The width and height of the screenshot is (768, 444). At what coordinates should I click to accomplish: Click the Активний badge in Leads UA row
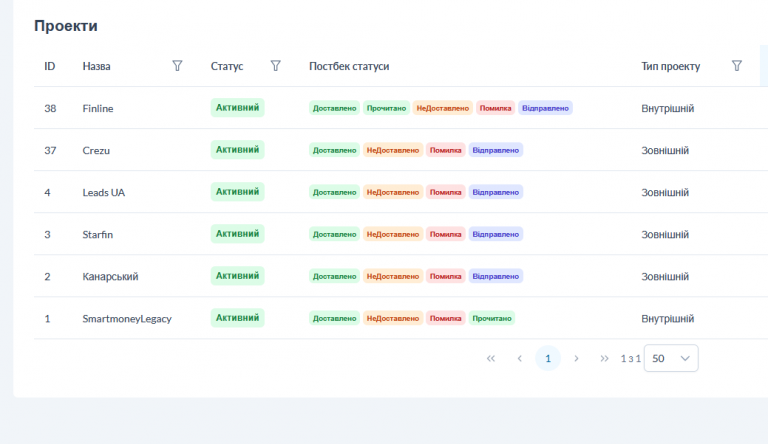coord(238,192)
